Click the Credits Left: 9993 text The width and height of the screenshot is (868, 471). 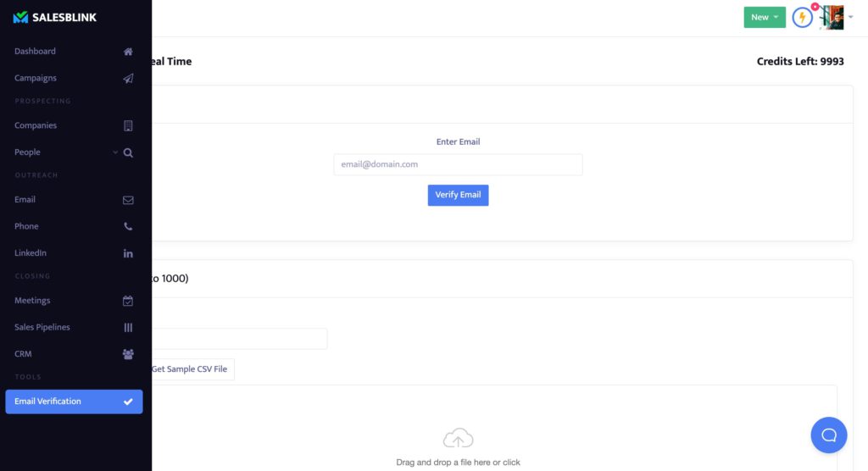click(800, 62)
